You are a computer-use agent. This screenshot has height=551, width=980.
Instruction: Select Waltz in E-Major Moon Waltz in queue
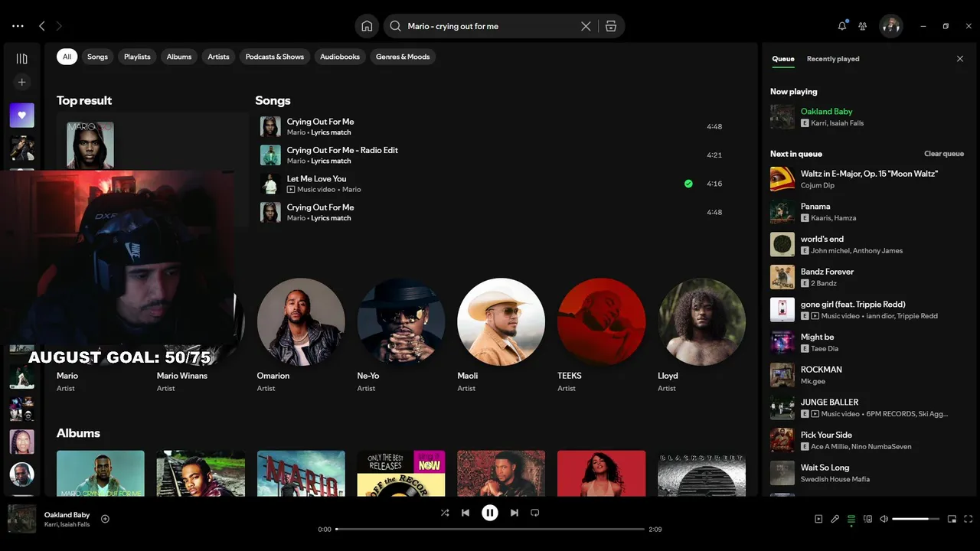tap(867, 179)
